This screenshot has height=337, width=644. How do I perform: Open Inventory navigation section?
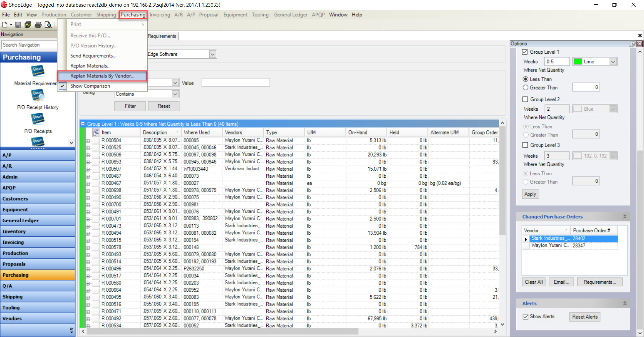click(38, 231)
